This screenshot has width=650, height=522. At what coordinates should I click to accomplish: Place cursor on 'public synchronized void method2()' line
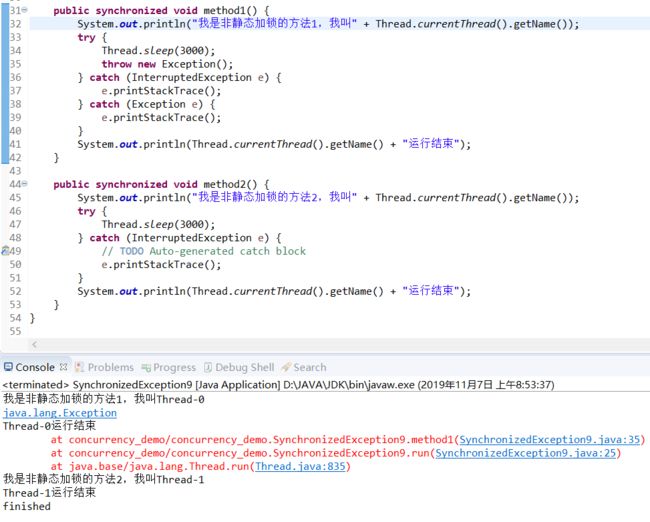click(x=161, y=185)
